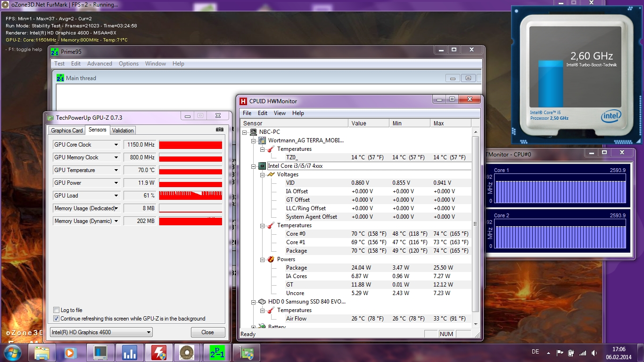This screenshot has width=644, height=362.
Task: Click the lightning icon beside Voltages
Action: point(271,174)
